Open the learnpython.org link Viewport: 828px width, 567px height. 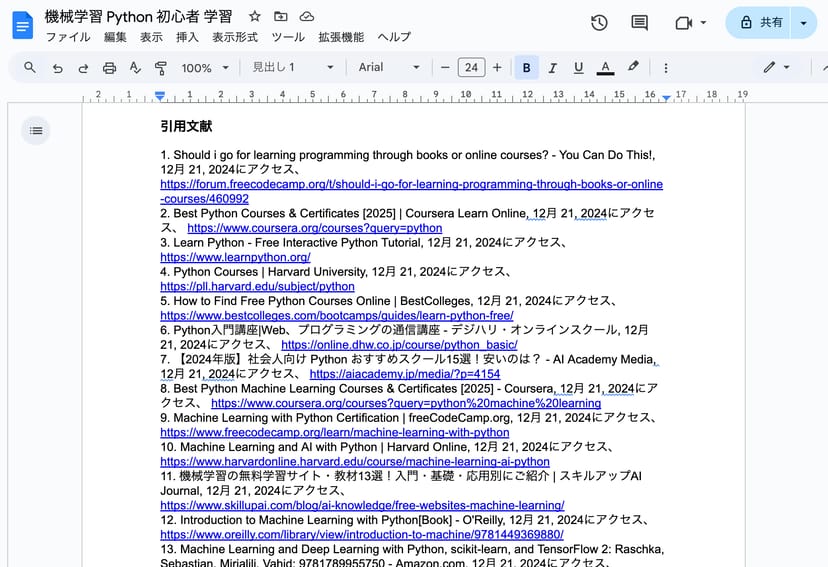235,257
